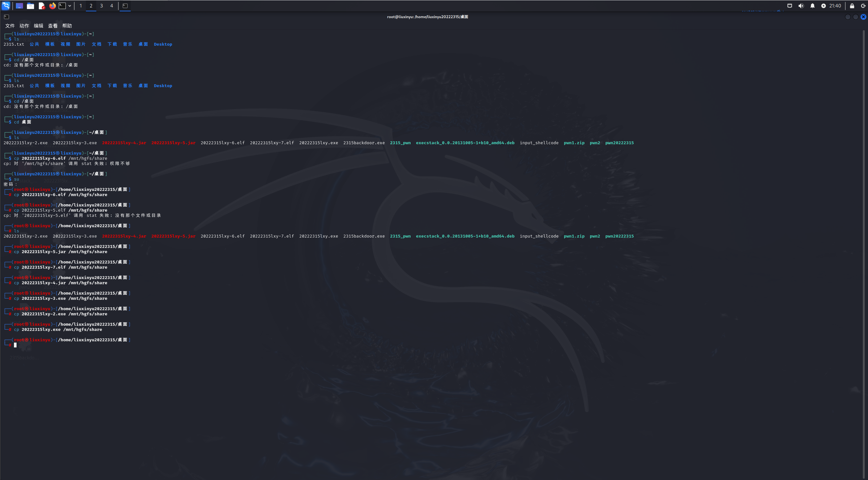Viewport: 868px width, 480px height.
Task: Launch the text editor panel icon
Action: [42, 6]
